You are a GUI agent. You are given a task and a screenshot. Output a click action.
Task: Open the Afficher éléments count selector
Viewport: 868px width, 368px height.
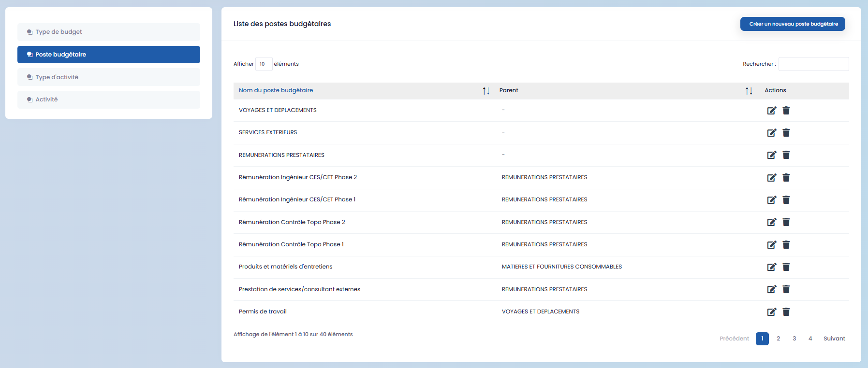coord(264,64)
